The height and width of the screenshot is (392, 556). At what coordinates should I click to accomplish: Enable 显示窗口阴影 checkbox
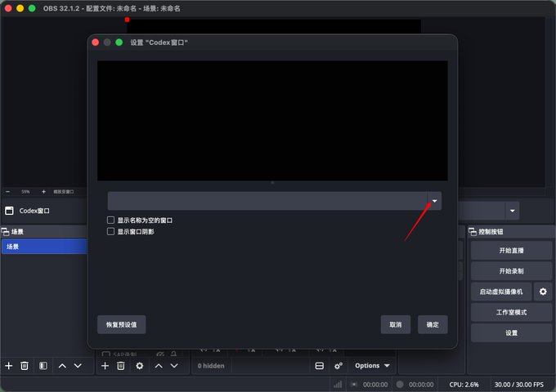pos(110,232)
